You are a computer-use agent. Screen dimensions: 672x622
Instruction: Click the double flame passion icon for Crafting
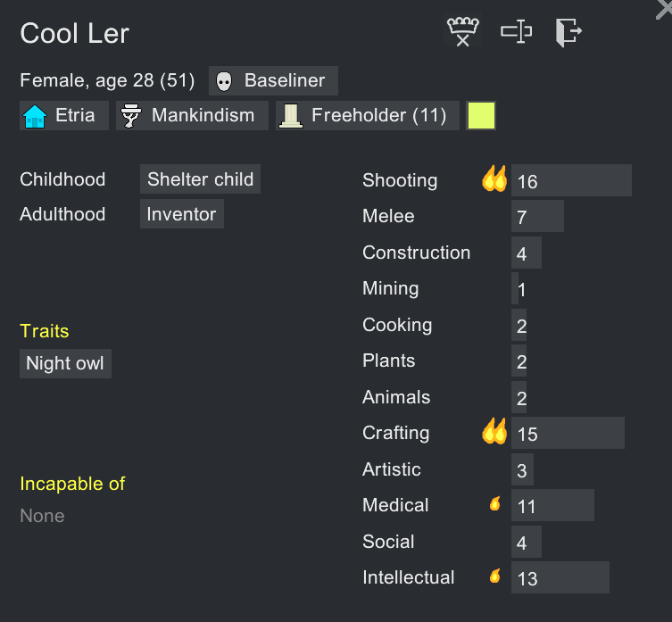pos(494,433)
